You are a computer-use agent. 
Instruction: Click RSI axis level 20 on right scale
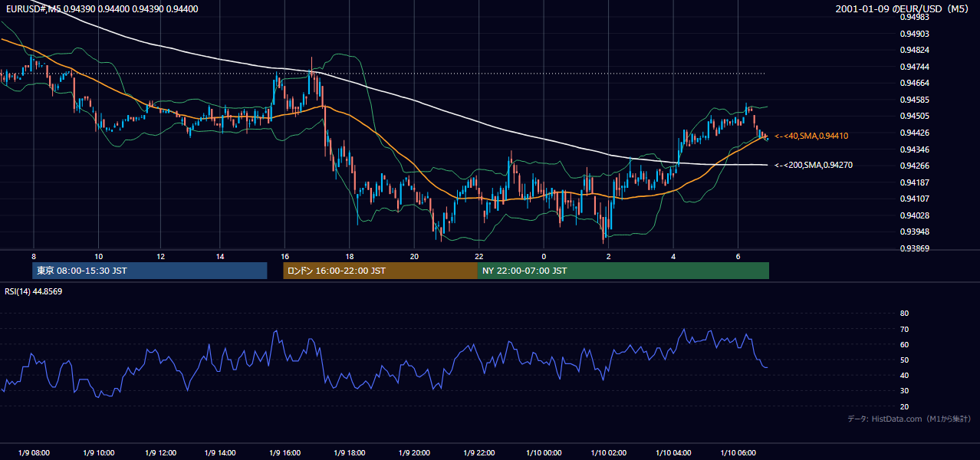pos(904,406)
